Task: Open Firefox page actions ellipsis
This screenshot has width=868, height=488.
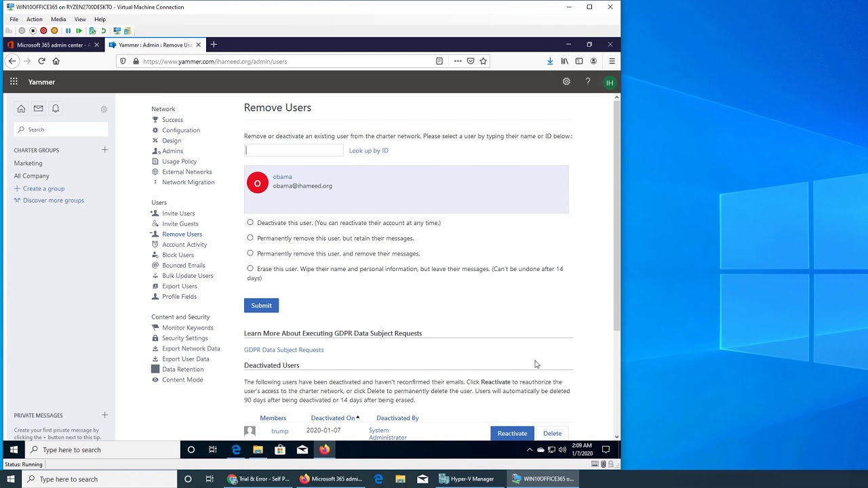Action: pyautogui.click(x=458, y=61)
